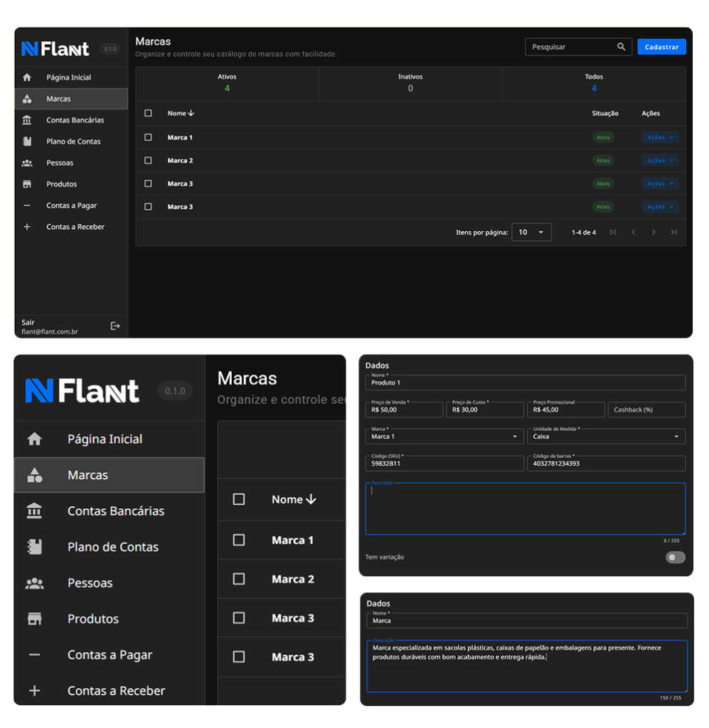Click the Cashback (%) input field
Screen dimensions: 709x728
point(646,410)
